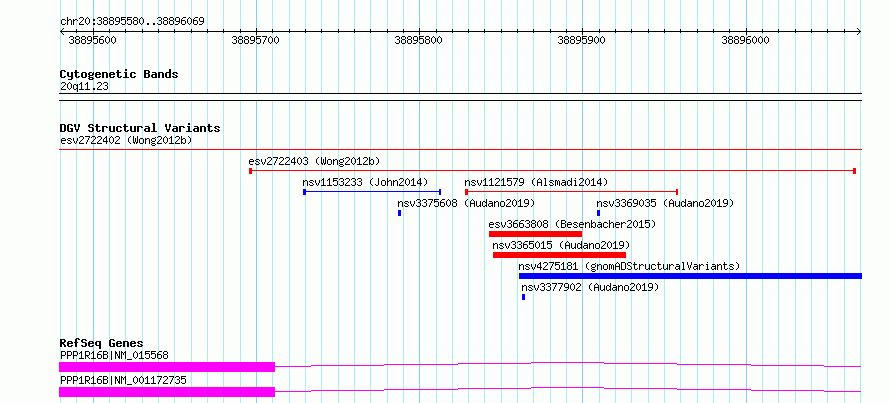This screenshot has height=403, width=890.
Task: Click the nsv1121579 red span line
Action: click(572, 192)
